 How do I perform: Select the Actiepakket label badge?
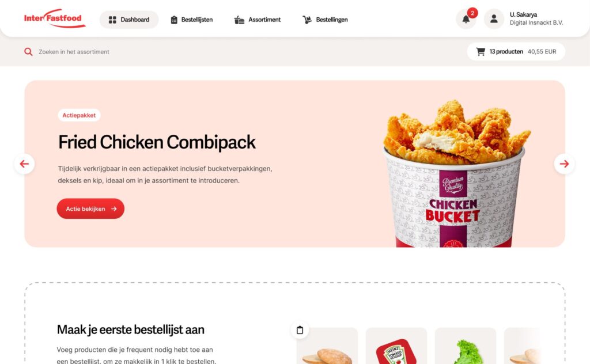(79, 115)
